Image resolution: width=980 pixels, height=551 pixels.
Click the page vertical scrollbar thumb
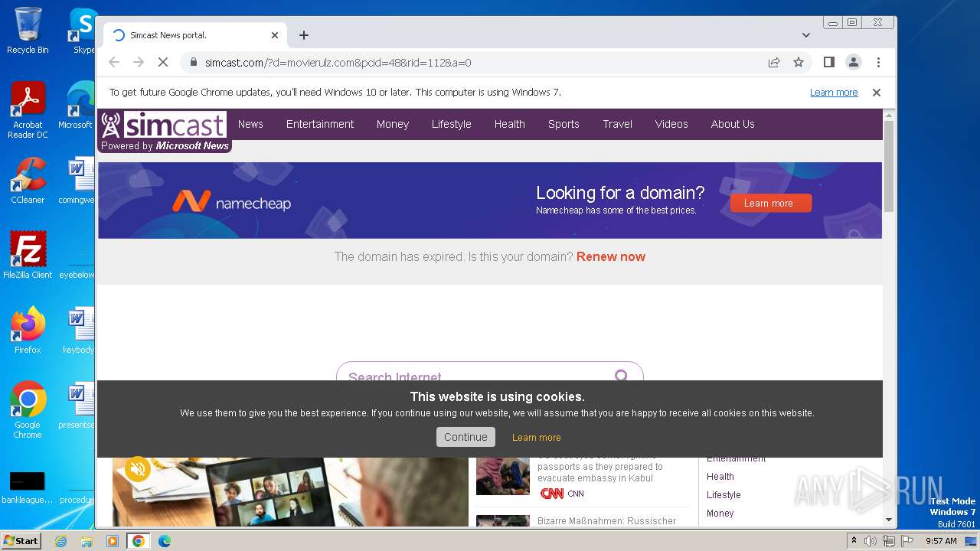889,166
